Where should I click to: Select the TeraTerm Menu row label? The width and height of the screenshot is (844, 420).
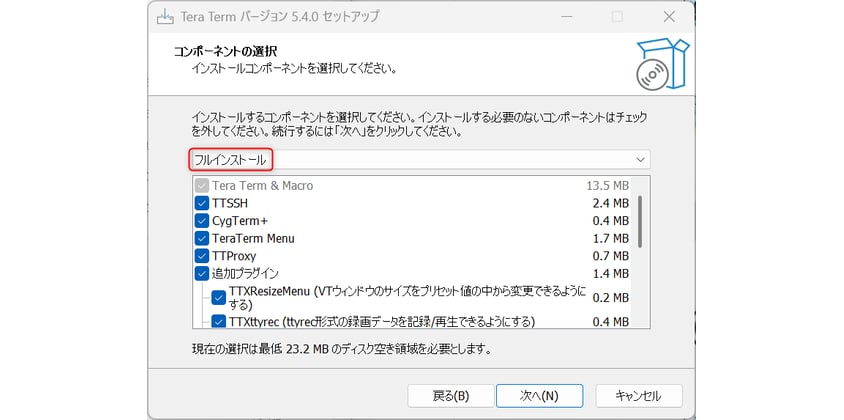coord(253,238)
